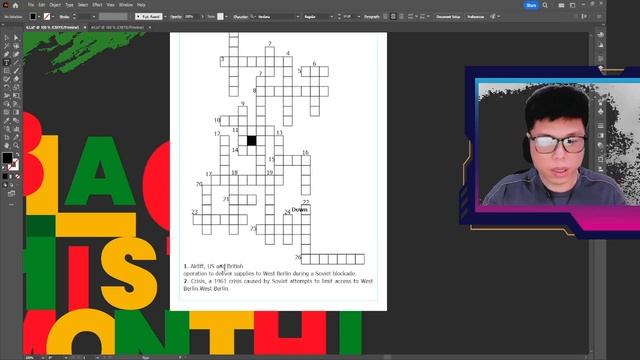Open the font size dropdown

358,17
